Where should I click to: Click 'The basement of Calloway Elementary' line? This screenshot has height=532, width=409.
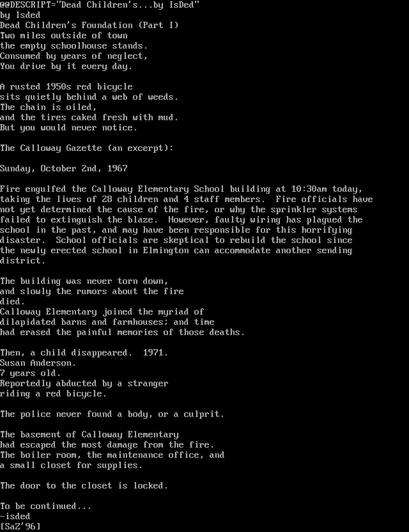pyautogui.click(x=89, y=434)
